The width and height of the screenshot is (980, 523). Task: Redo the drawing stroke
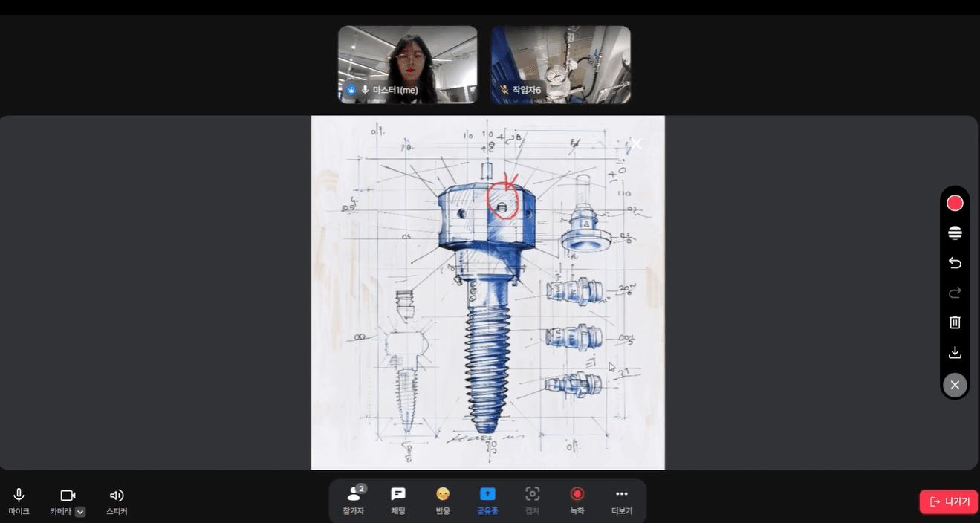click(955, 293)
